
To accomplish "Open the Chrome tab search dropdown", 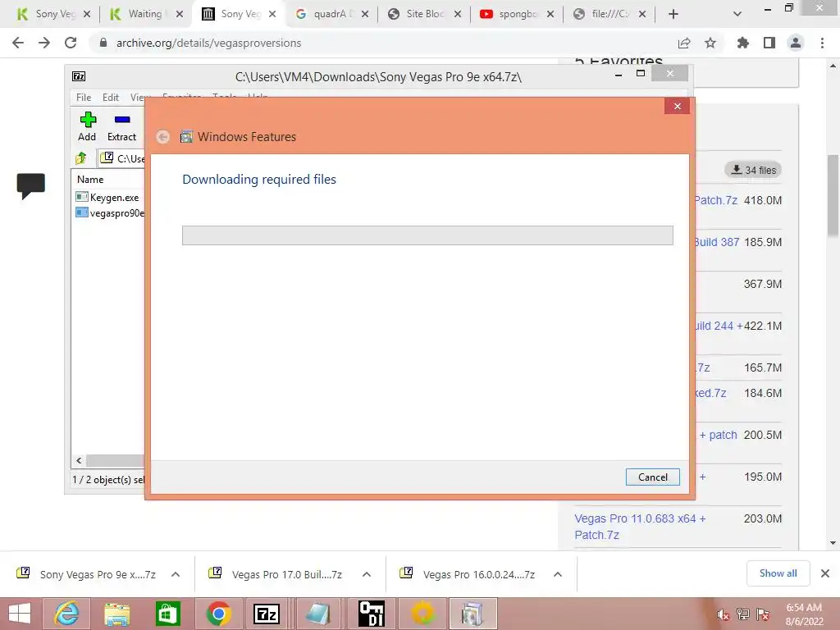I will 737,15.
